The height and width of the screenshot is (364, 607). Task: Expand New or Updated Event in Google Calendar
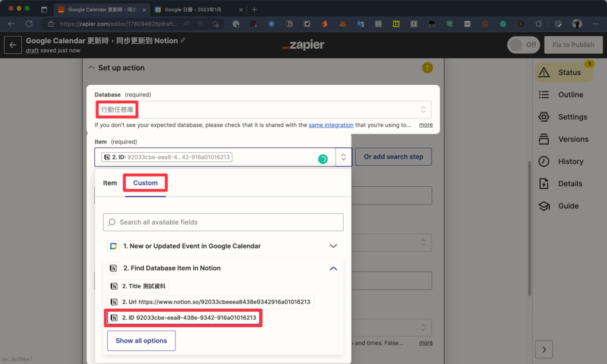click(333, 246)
